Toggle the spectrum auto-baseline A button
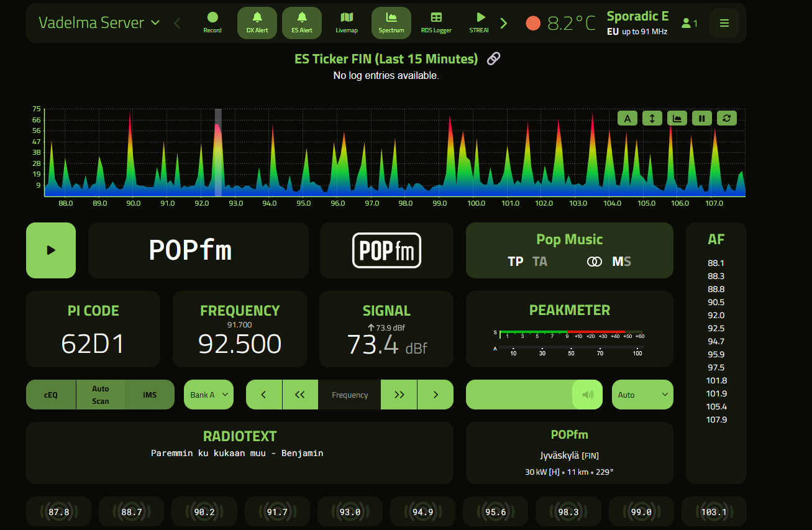This screenshot has height=530, width=812. pos(627,118)
